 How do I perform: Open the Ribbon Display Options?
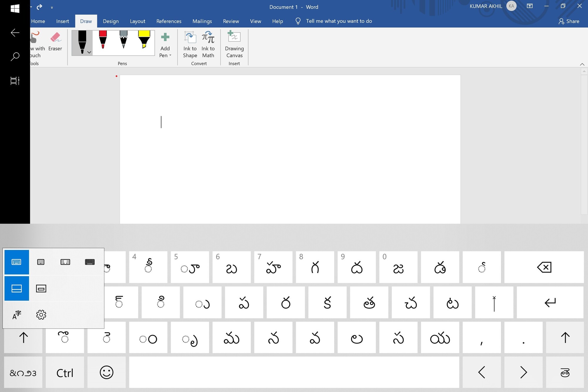coord(530,6)
